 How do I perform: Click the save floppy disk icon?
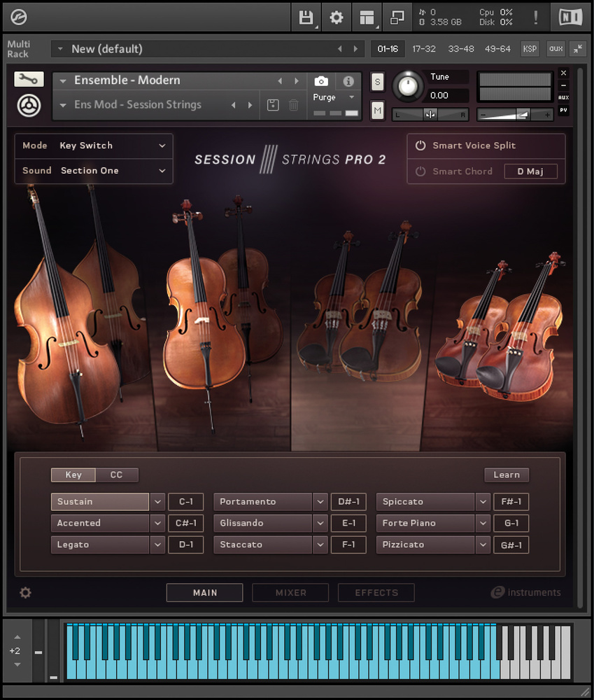pyautogui.click(x=306, y=17)
